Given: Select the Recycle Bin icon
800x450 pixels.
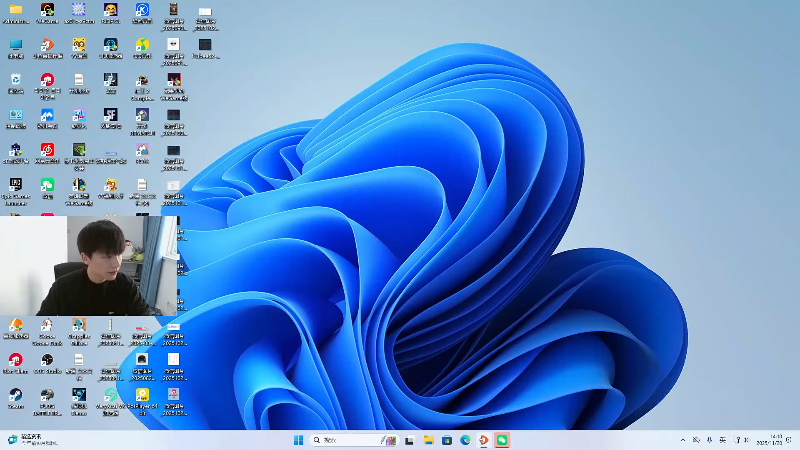Looking at the screenshot, I should [x=15, y=81].
